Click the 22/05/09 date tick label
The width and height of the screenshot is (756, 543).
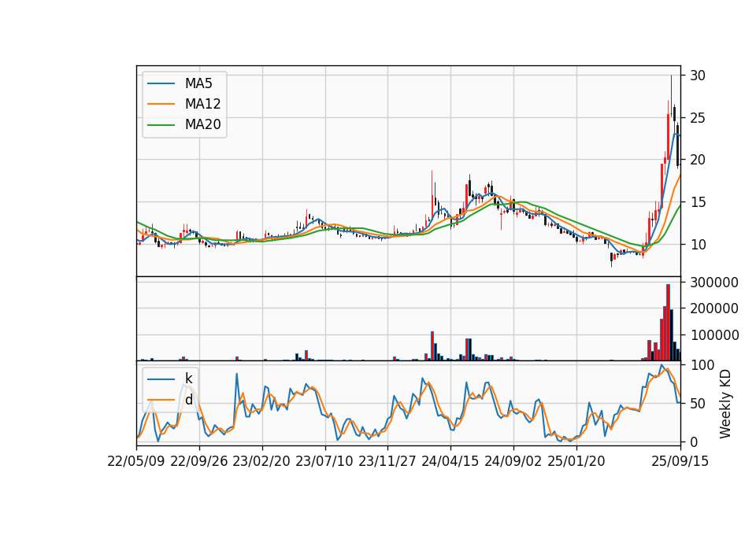click(136, 461)
